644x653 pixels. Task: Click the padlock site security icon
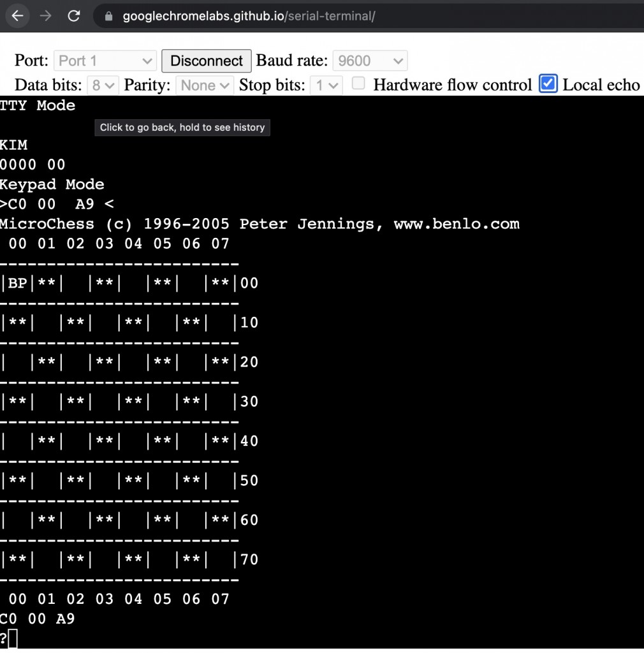(108, 17)
